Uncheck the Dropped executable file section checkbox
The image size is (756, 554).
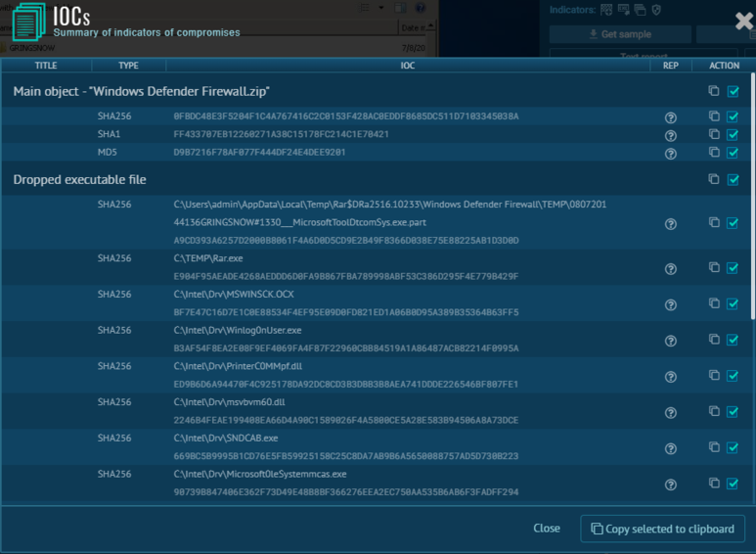(x=733, y=179)
